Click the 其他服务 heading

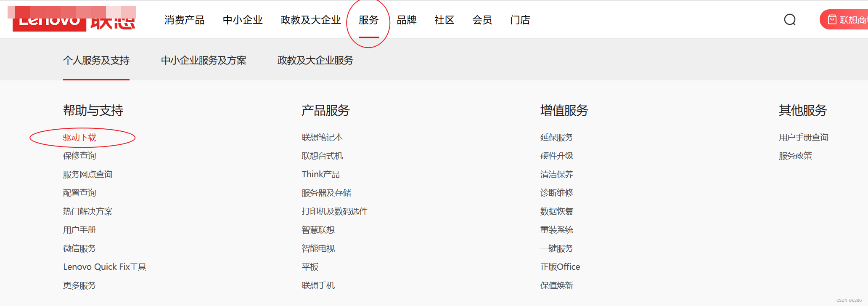click(x=803, y=110)
